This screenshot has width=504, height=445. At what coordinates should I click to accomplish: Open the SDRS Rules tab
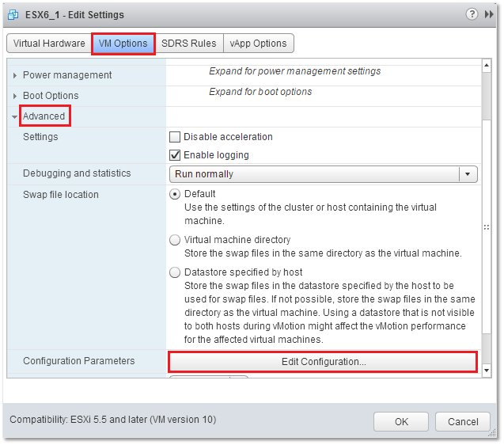[189, 43]
